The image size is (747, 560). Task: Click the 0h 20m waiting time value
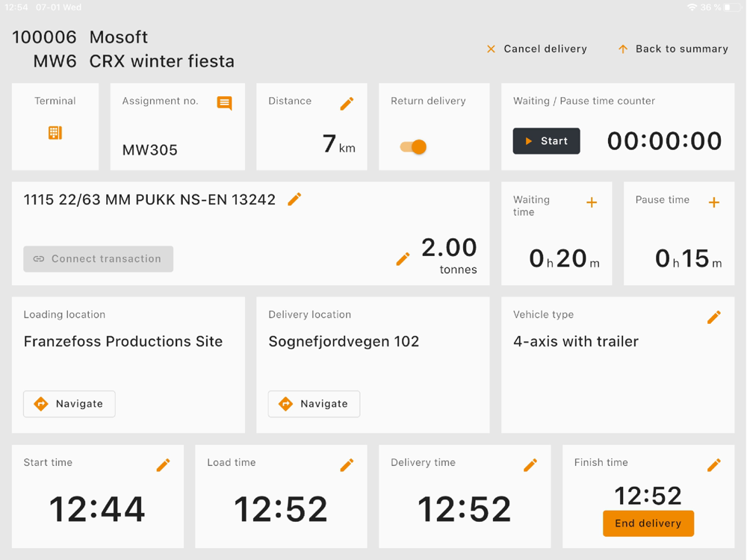565,258
